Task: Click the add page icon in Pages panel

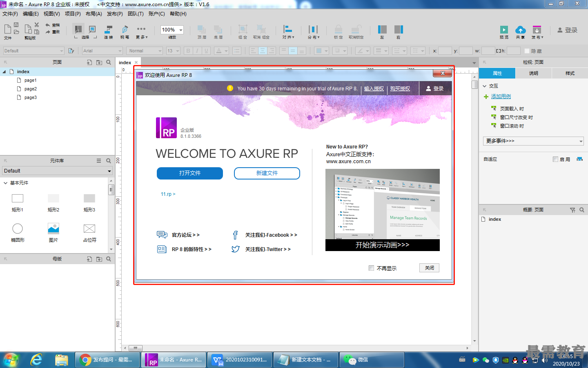Action: pyautogui.click(x=89, y=63)
